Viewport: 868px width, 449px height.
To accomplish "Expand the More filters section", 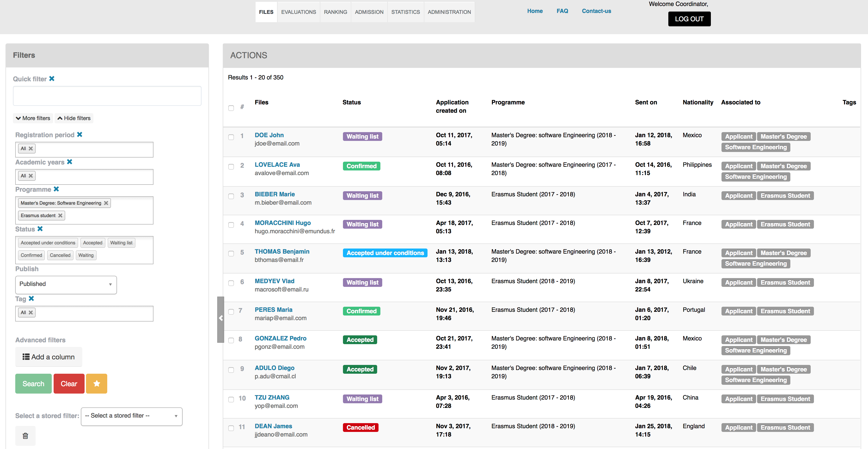I will pos(33,118).
